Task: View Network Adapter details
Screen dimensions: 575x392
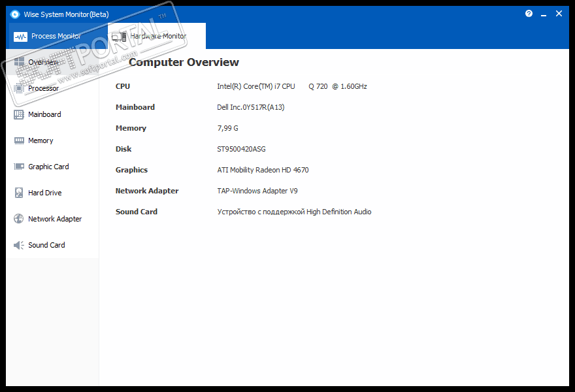Action: click(52, 219)
